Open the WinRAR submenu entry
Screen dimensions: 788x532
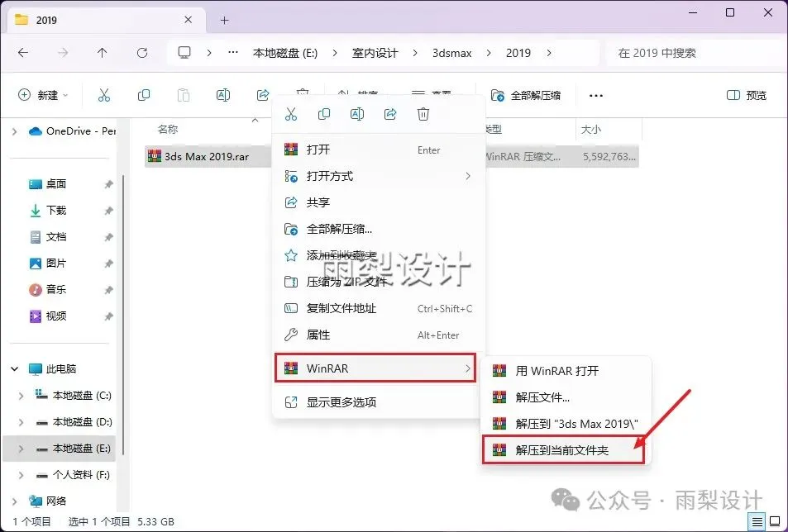[375, 368]
